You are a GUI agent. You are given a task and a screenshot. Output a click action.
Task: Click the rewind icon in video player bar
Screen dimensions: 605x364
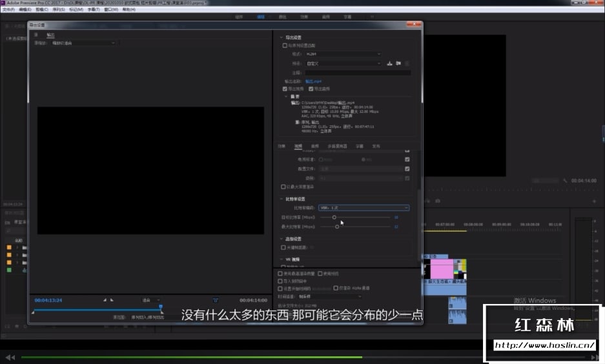pyautogui.click(x=10, y=357)
